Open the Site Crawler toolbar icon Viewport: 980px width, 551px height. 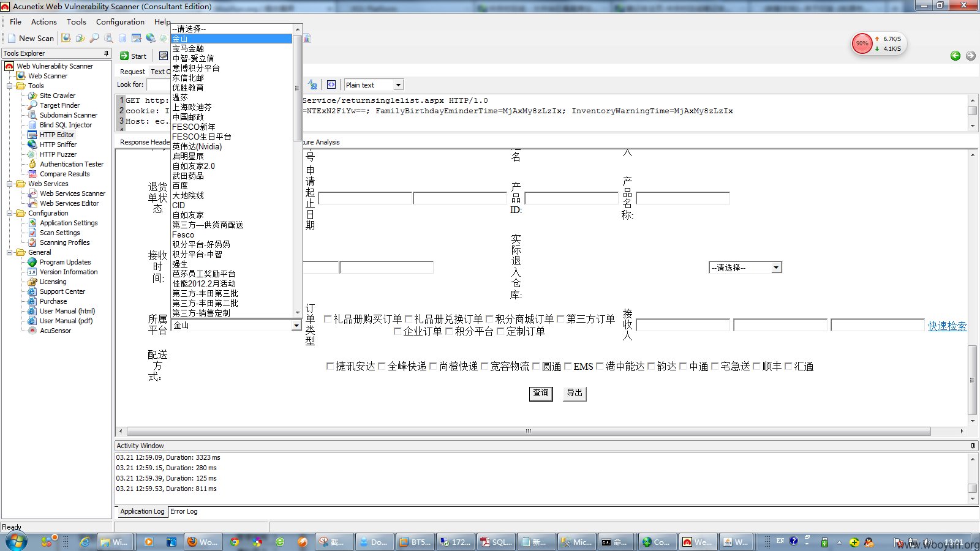click(80, 38)
